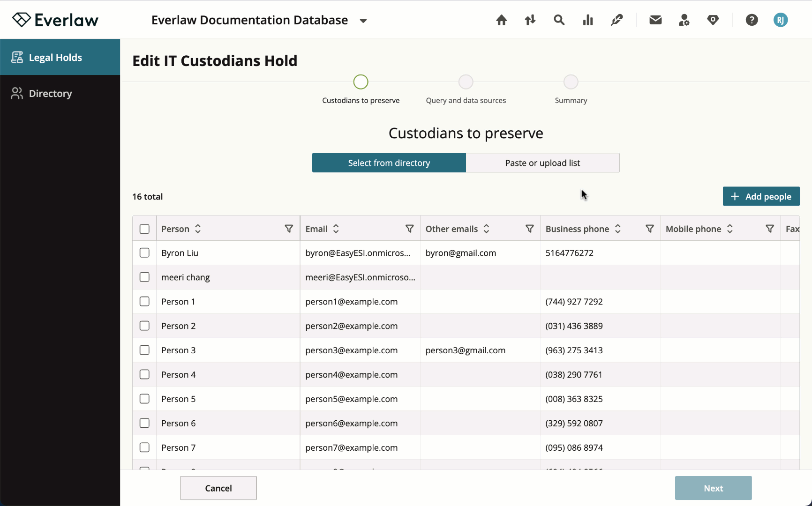The image size is (812, 506).
Task: Open messages via the envelope icon
Action: pyautogui.click(x=655, y=20)
